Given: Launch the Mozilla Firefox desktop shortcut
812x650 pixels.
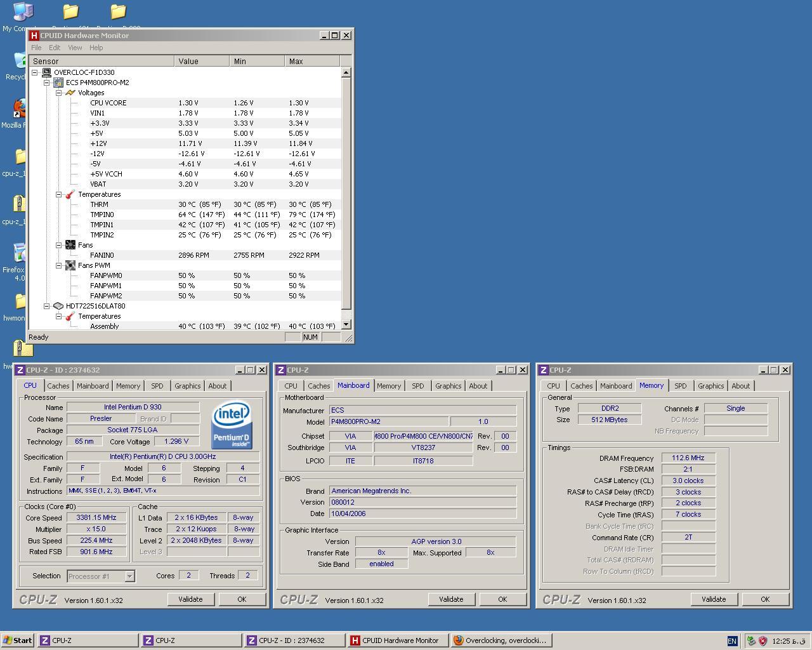Looking at the screenshot, I should click(20, 108).
